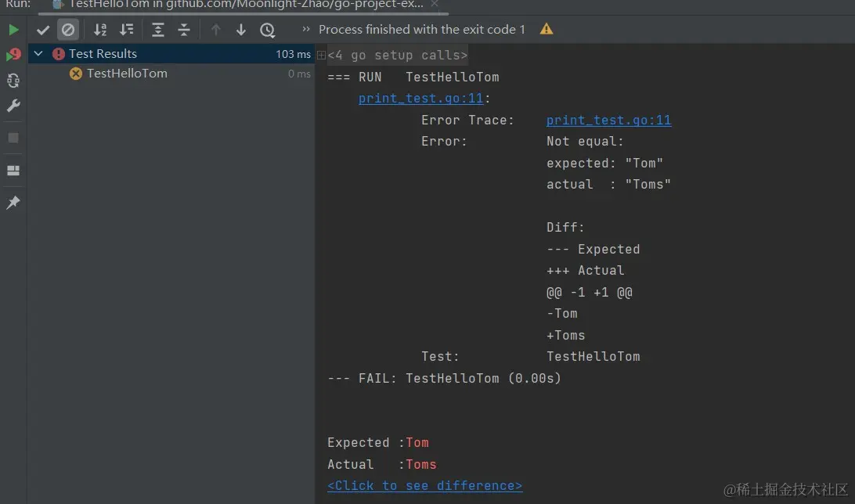Open run configuration wrench settings

coord(13,105)
